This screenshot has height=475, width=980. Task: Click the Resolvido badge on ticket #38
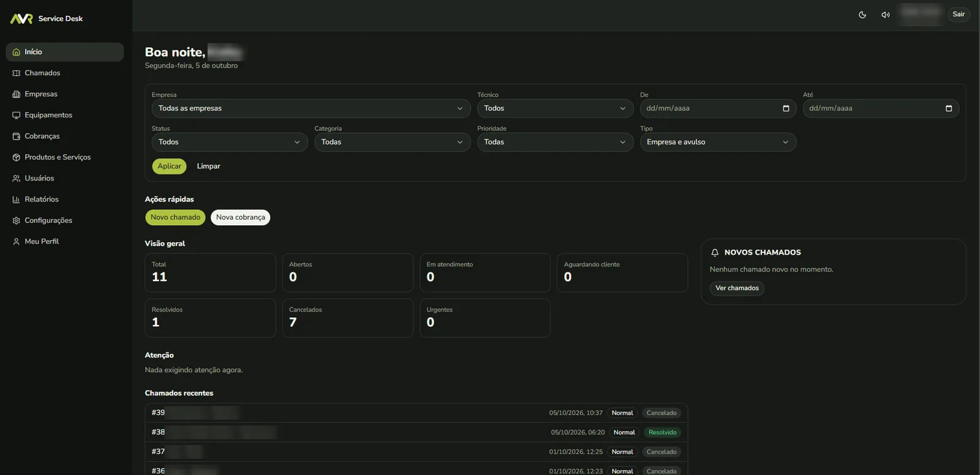[663, 433]
